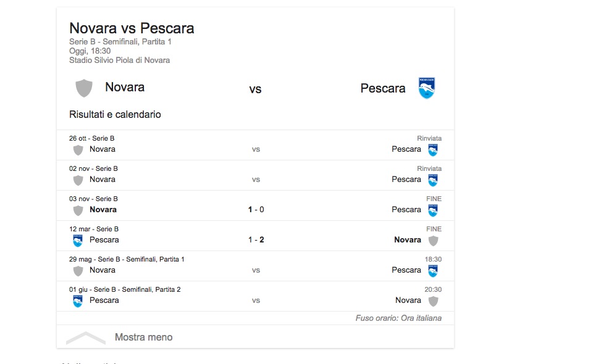
Task: Click Pescara crest in 12 mar match row
Action: click(x=78, y=241)
